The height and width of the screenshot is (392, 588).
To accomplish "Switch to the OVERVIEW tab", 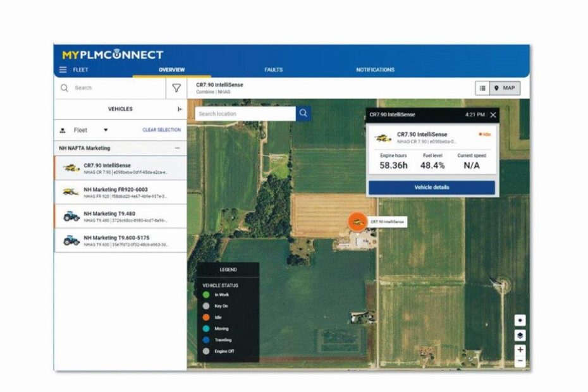I will click(172, 70).
